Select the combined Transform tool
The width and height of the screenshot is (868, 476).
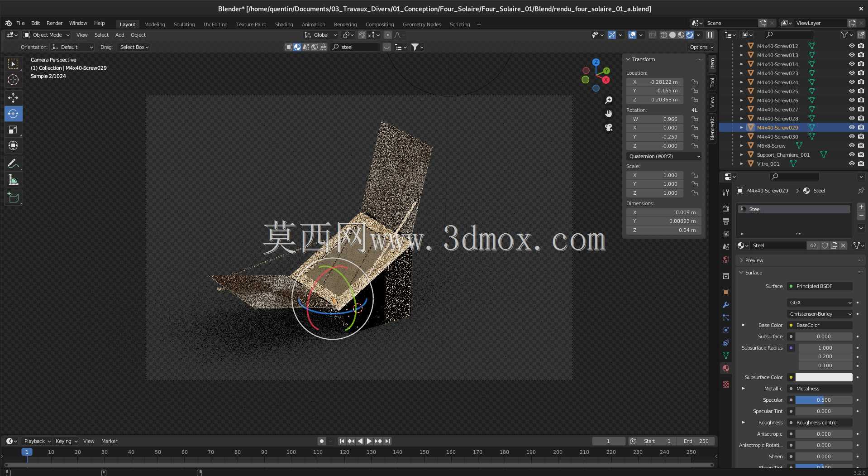click(13, 146)
